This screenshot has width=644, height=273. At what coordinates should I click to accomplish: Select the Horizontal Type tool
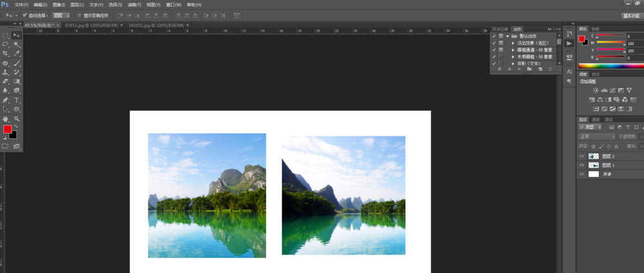[17, 100]
